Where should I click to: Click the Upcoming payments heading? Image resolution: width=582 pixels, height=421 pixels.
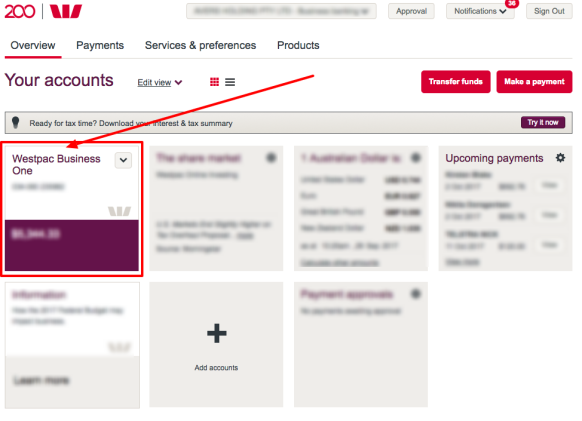(494, 158)
